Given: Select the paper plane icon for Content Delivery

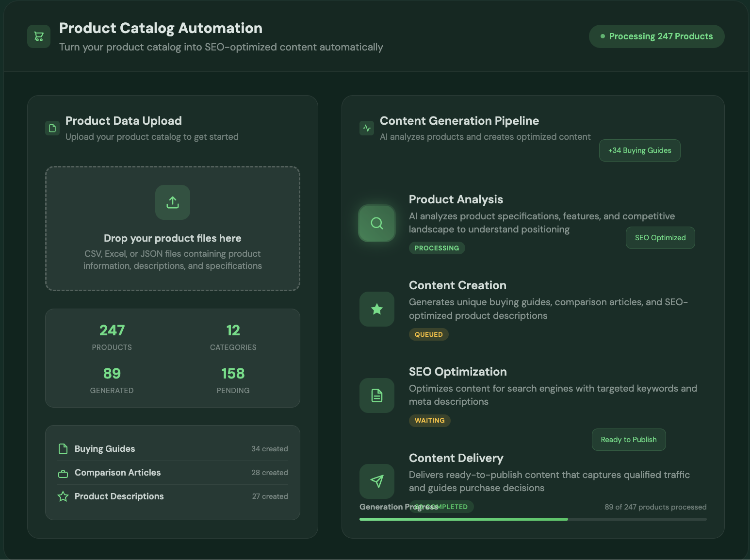Looking at the screenshot, I should point(376,481).
